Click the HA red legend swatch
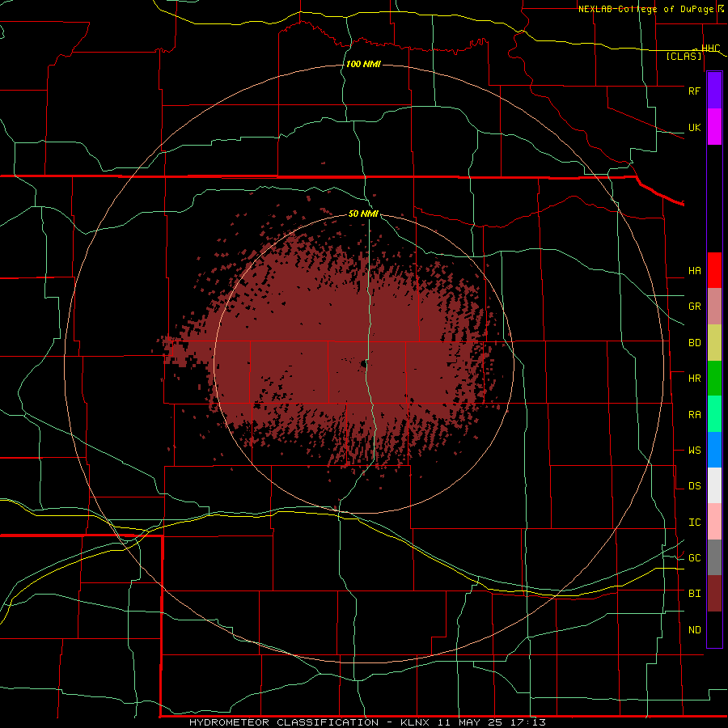Viewport: 728px width, 728px height. point(714,270)
